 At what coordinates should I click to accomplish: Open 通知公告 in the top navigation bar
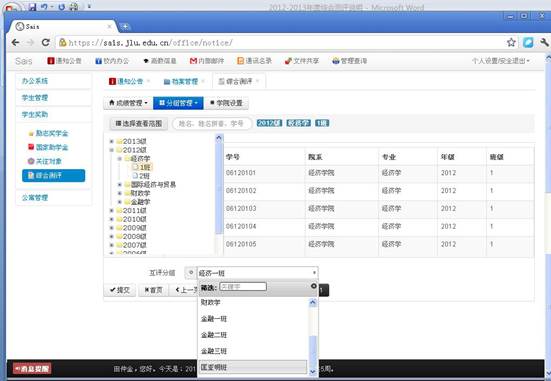[x=65, y=61]
